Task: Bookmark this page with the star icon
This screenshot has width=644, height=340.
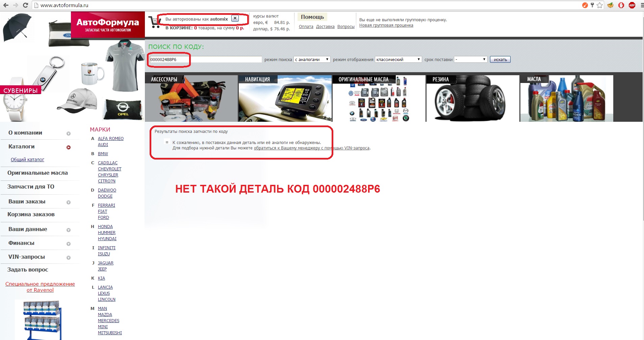Action: tap(600, 5)
